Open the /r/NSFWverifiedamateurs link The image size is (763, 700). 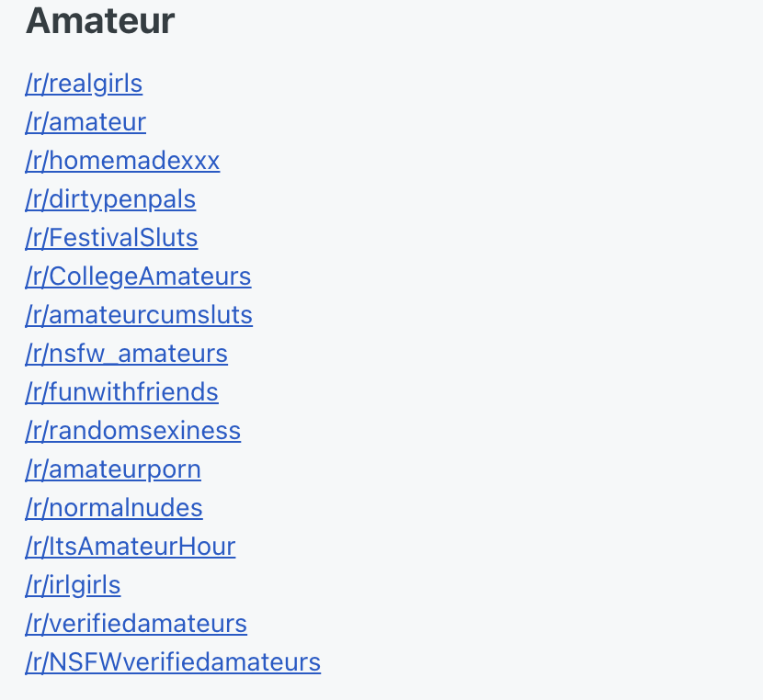(173, 662)
